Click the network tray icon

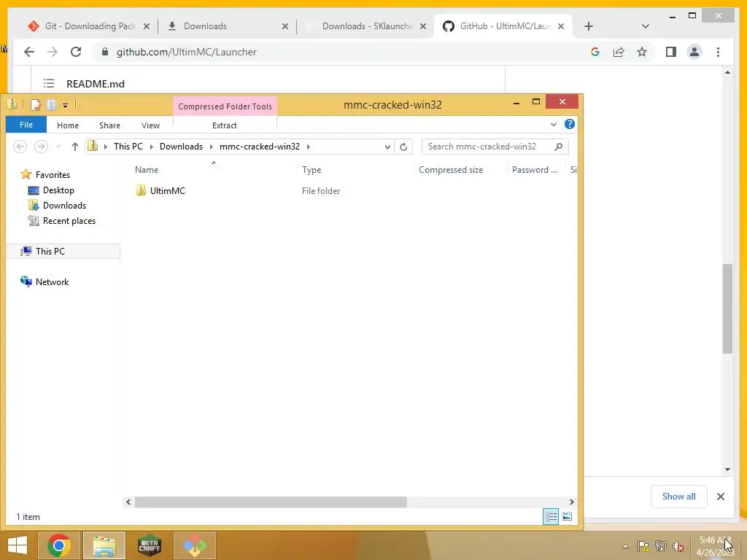tap(661, 546)
